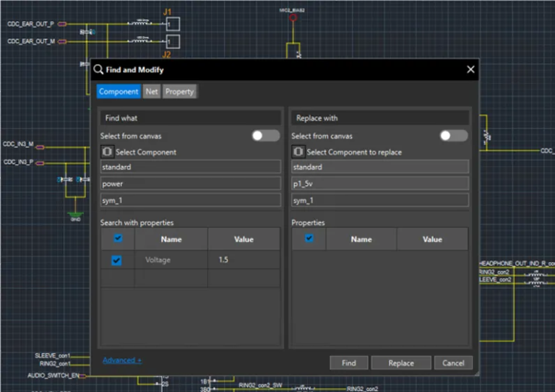Enable Select from canvas under Find what
Image resolution: width=555 pixels, height=392 pixels.
pyautogui.click(x=265, y=136)
